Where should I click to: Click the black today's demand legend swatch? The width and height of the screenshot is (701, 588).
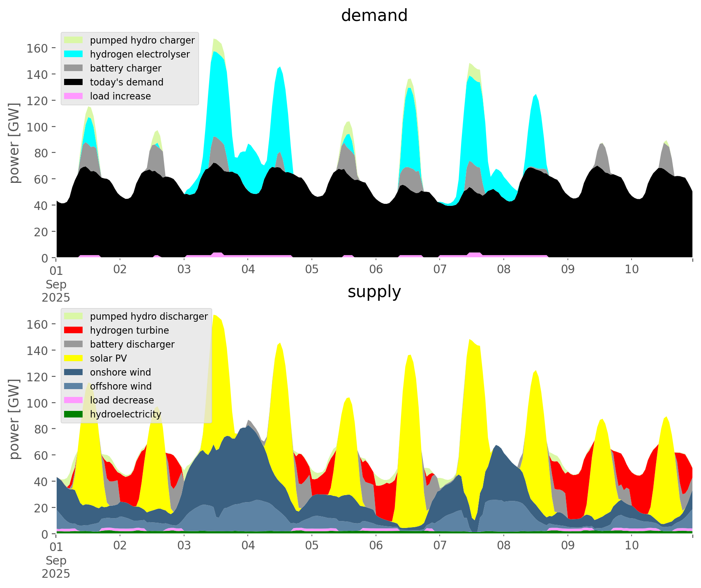74,82
